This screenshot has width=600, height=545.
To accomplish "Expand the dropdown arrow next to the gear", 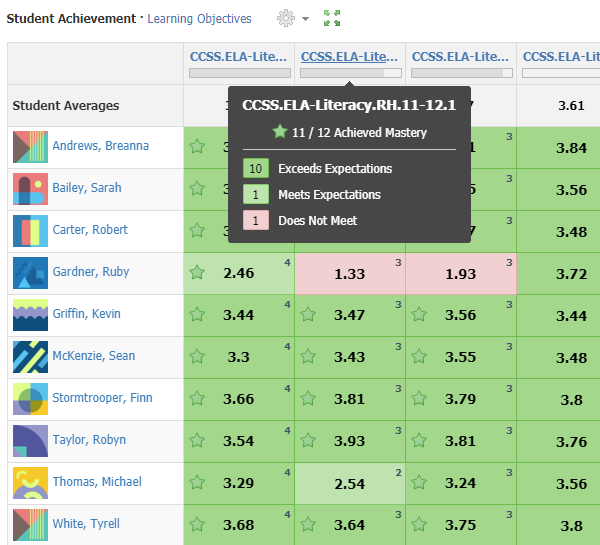I will pyautogui.click(x=305, y=20).
